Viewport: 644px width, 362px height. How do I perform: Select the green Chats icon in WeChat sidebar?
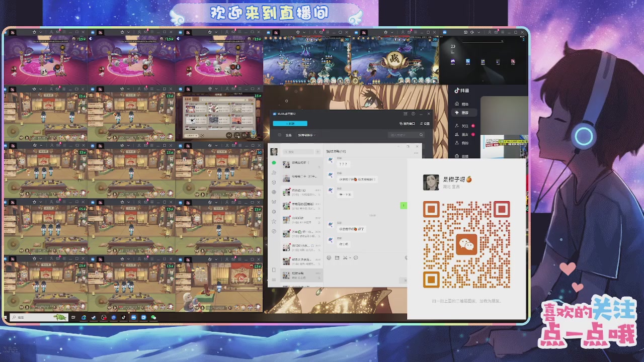274,163
